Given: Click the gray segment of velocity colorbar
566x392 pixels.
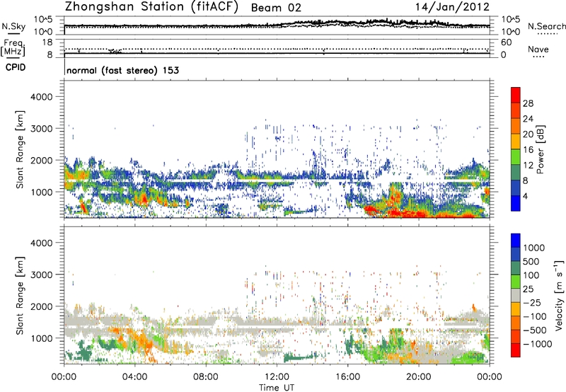Looking at the screenshot, I should 516,295.
